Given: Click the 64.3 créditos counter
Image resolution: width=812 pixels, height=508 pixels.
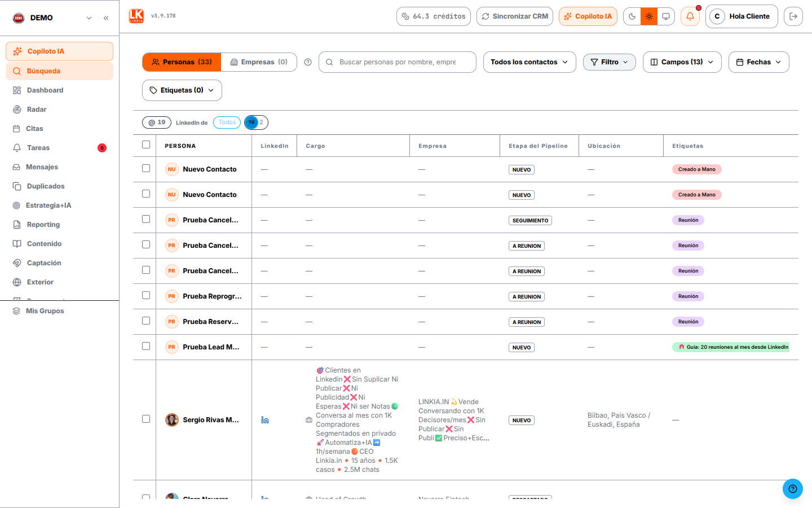Looking at the screenshot, I should [434, 16].
